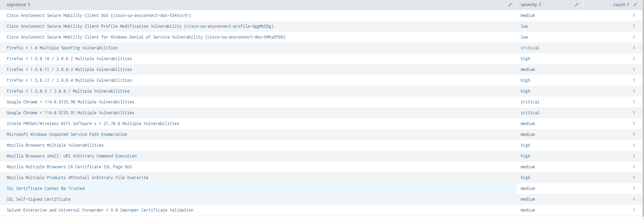
Task: Click high severity for Firefox < 1.5.0.10
Action: coord(525,59)
